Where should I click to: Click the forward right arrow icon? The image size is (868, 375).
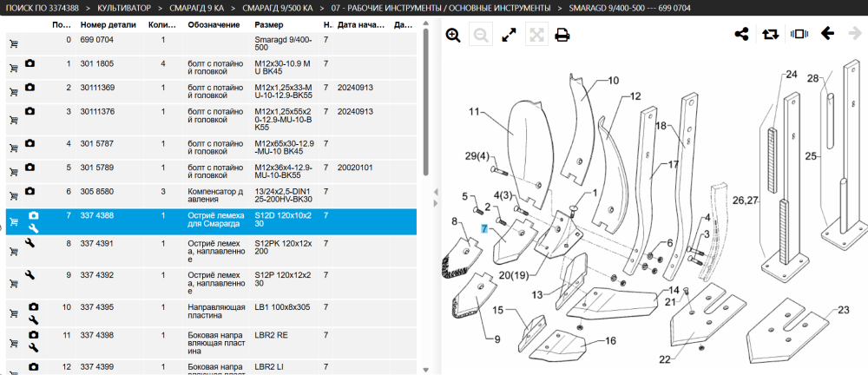tap(855, 34)
